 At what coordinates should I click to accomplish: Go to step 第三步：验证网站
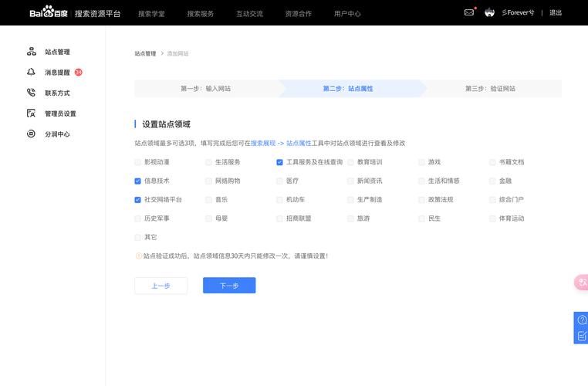click(490, 89)
